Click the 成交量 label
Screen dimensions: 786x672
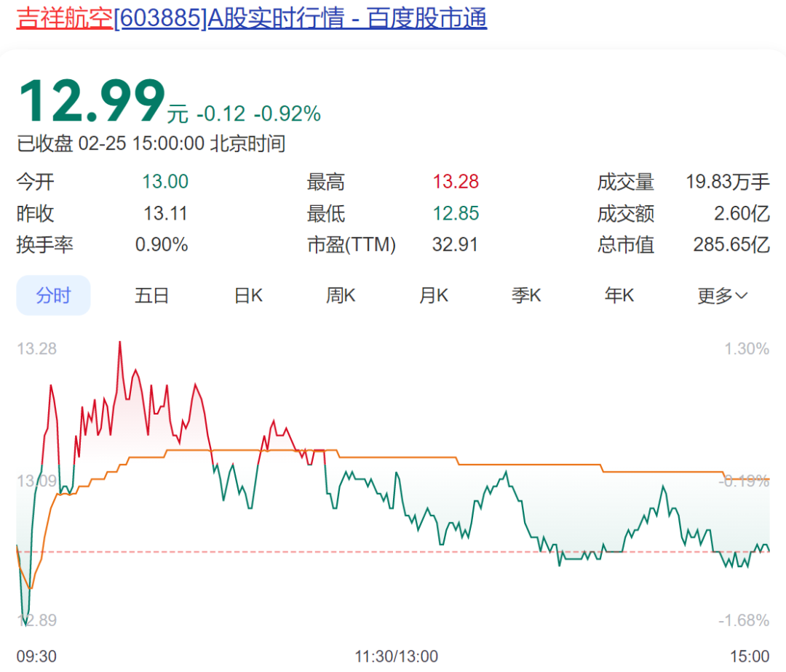pos(626,182)
